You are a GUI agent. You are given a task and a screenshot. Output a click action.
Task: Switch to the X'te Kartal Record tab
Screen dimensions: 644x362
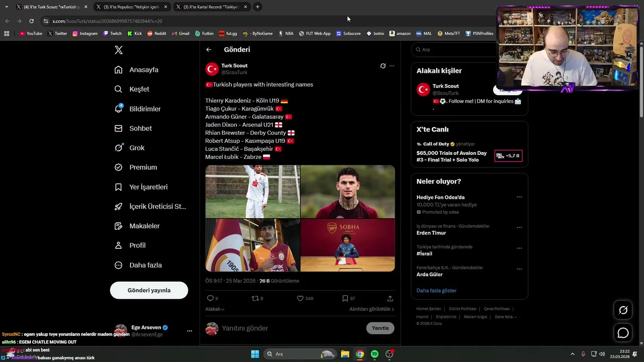211,7
